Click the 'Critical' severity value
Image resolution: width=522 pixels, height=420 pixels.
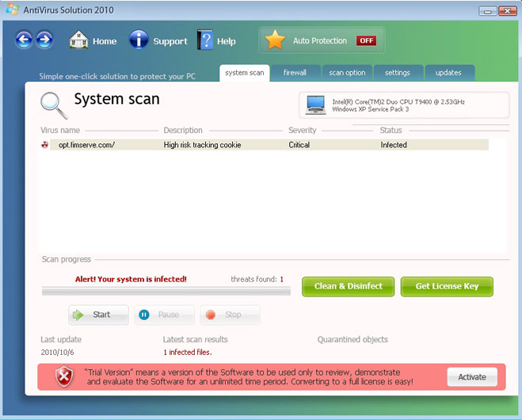tap(299, 145)
